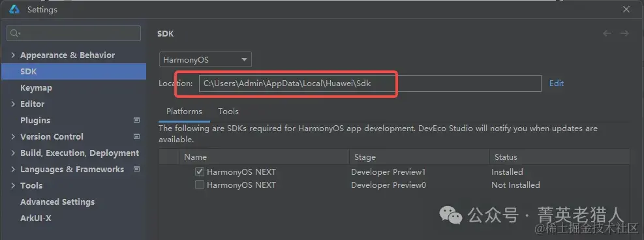Switch to the Tools tab
This screenshot has height=240, width=644.
(x=228, y=111)
